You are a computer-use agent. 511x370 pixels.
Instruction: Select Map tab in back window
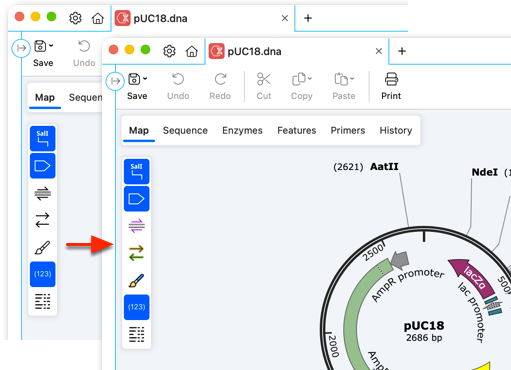coord(45,97)
